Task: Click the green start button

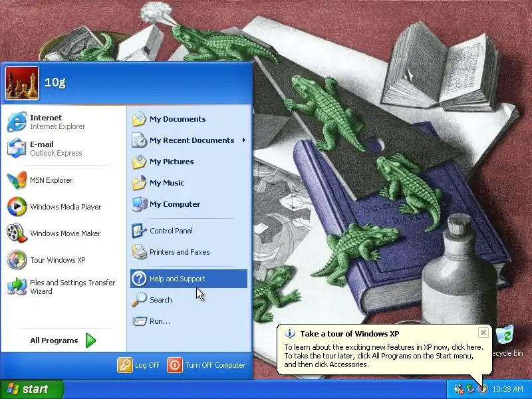Action: pos(31,389)
